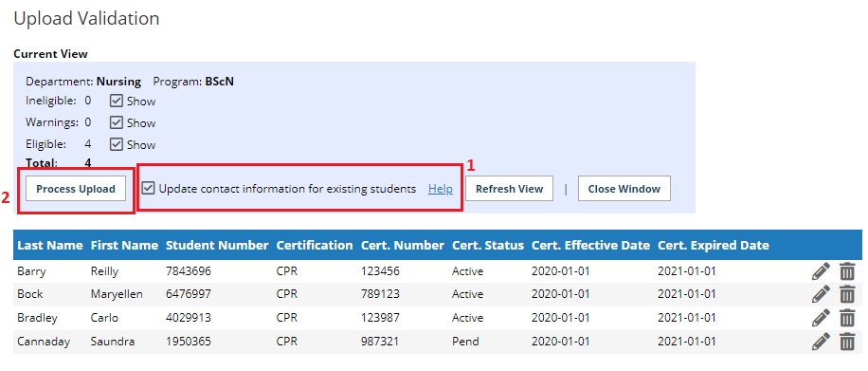The height and width of the screenshot is (371, 868).
Task: Edit Barry Reilly's record with pencil icon
Action: (821, 271)
